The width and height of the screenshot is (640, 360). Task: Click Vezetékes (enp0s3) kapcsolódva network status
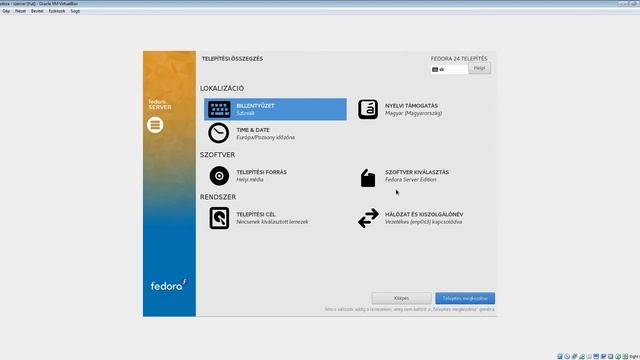pos(424,222)
